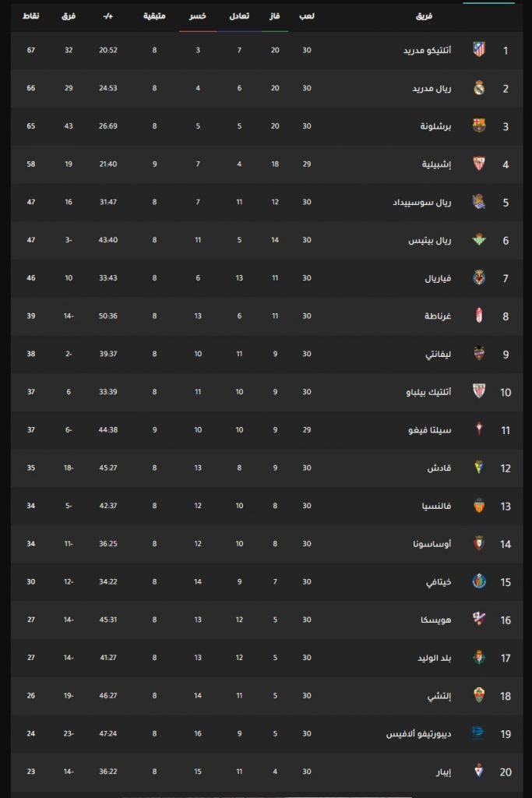Click the Valencia crest in row 13
This screenshot has width=532, height=798.
478,505
